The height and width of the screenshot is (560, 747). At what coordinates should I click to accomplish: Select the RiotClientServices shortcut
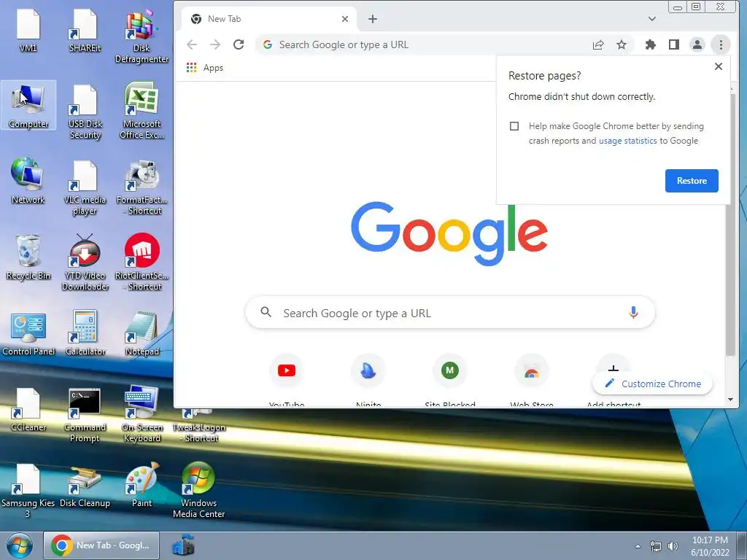(142, 262)
